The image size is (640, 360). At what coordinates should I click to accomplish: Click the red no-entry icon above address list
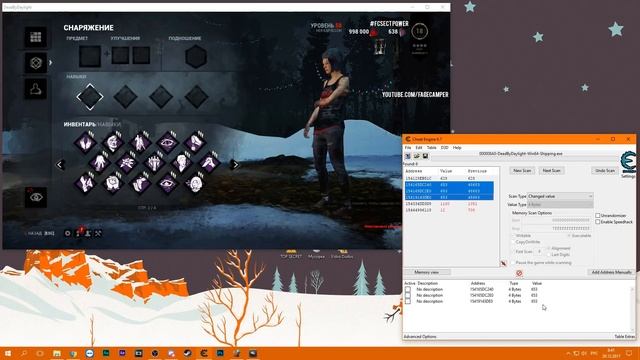(519, 273)
